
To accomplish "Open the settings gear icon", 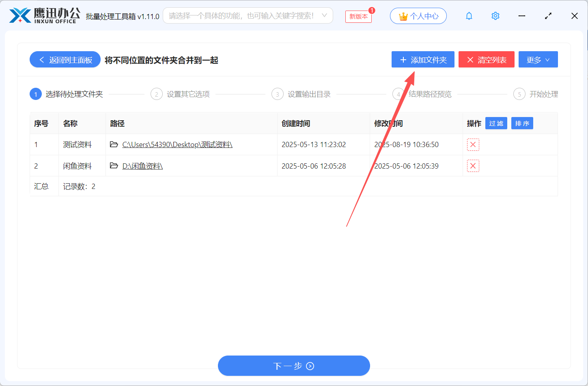I will (495, 16).
